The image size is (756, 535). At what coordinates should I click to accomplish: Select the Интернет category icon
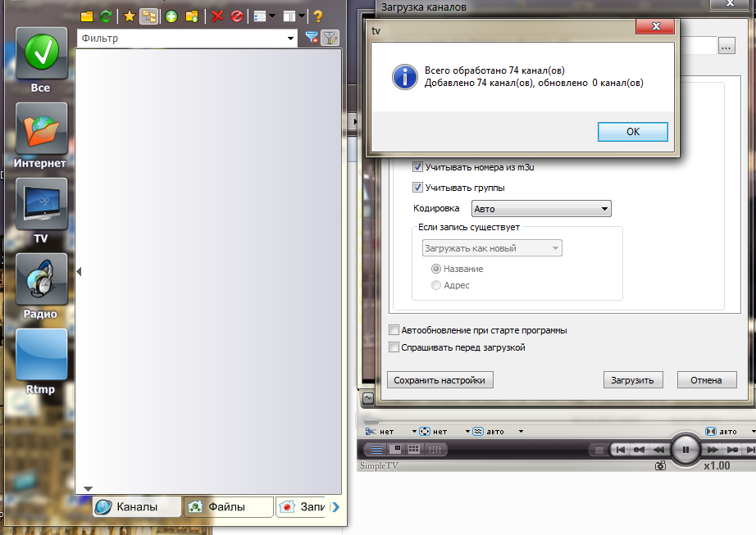tap(42, 129)
